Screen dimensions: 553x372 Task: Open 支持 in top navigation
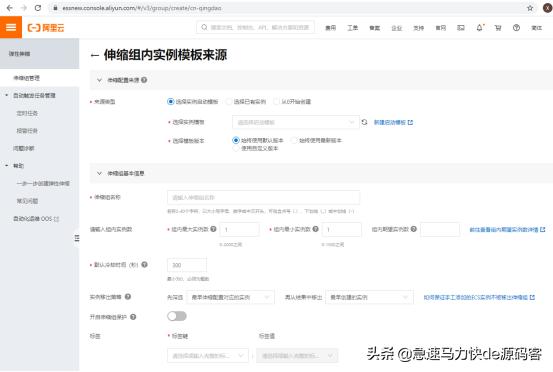[x=419, y=28]
